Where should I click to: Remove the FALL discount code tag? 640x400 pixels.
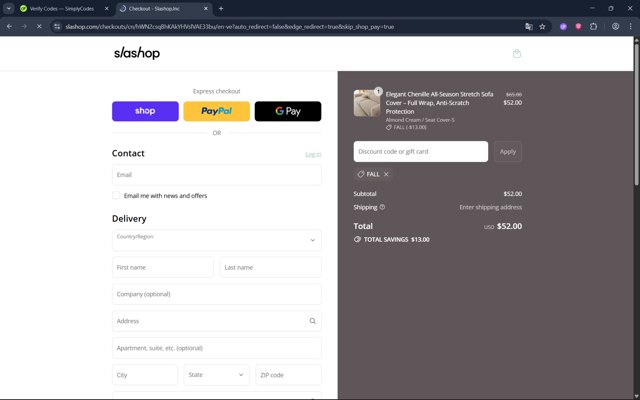point(386,174)
